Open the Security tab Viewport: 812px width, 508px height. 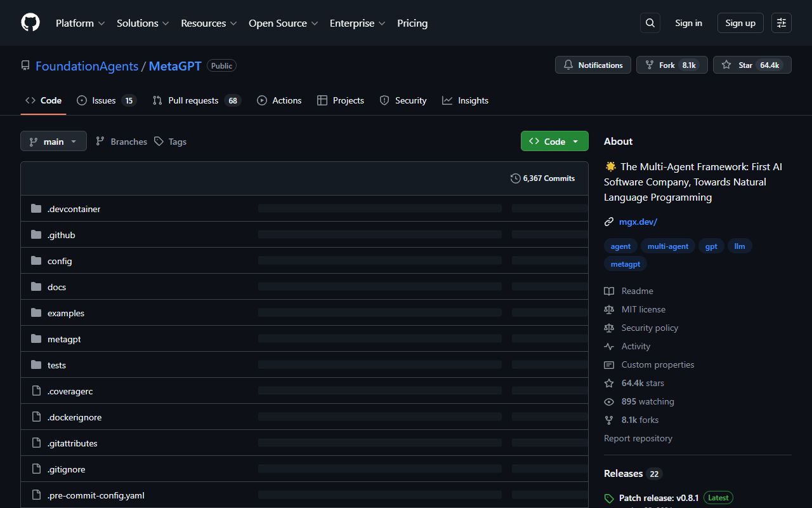point(403,100)
